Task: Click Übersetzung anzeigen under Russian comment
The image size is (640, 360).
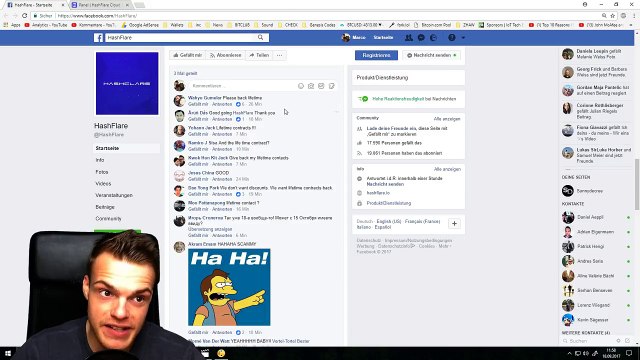Action: pyautogui.click(x=210, y=229)
